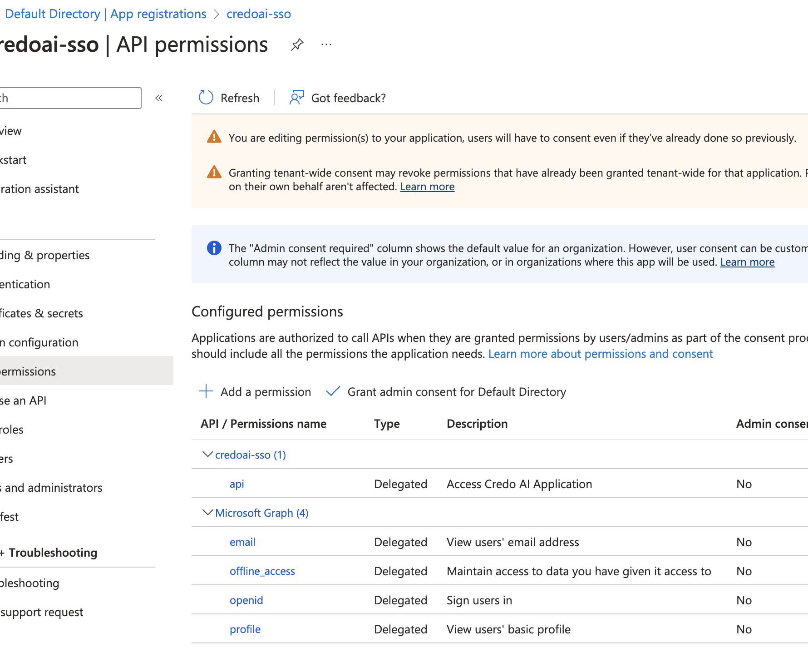Open the email permission link
The height and width of the screenshot is (672, 808).
point(242,542)
